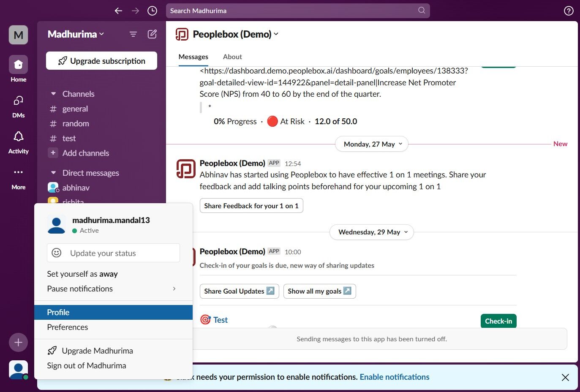This screenshot has height=392, width=580.
Task: Set yourself as away
Action: (113, 274)
